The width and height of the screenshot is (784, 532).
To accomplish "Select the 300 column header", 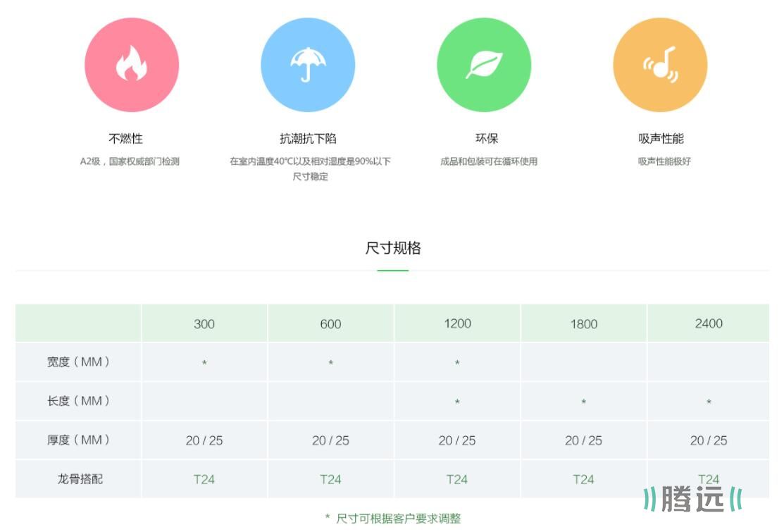I will click(x=204, y=324).
